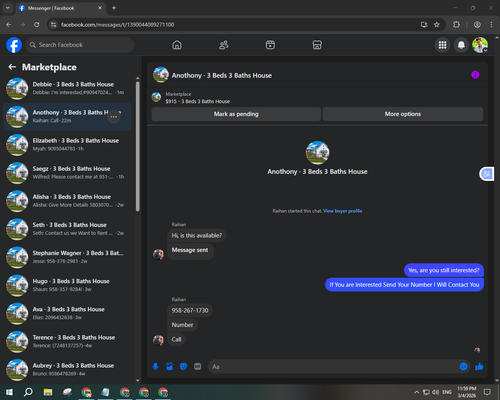This screenshot has width=500, height=400.
Task: Bookmark this page with star icon
Action: point(437,25)
